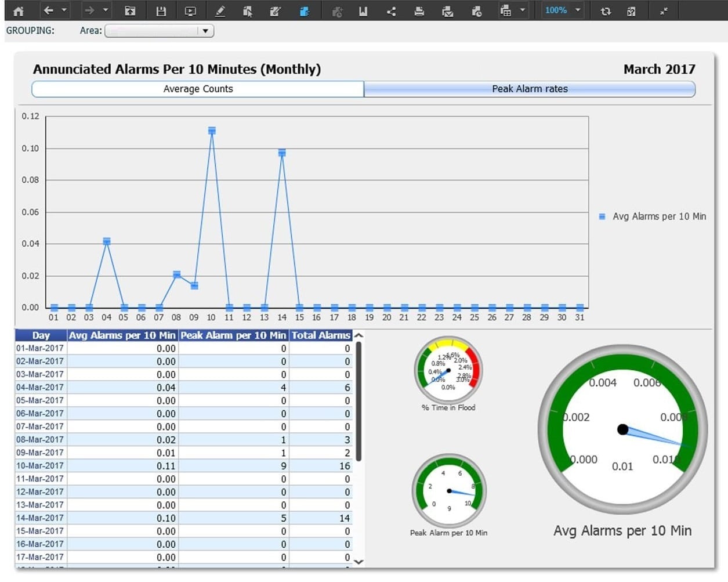The height and width of the screenshot is (582, 728).
Task: Click the Avg Alarms per 10 Min column header
Action: 122,335
